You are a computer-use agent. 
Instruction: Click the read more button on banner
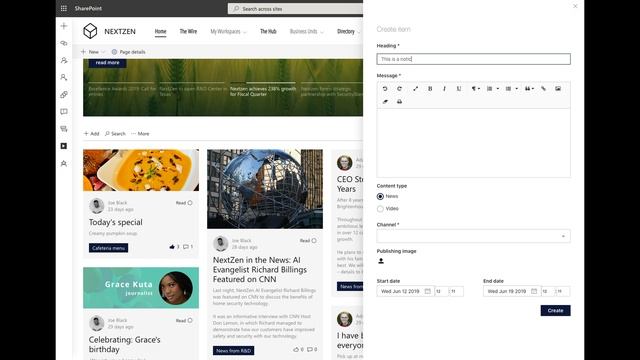click(x=107, y=63)
